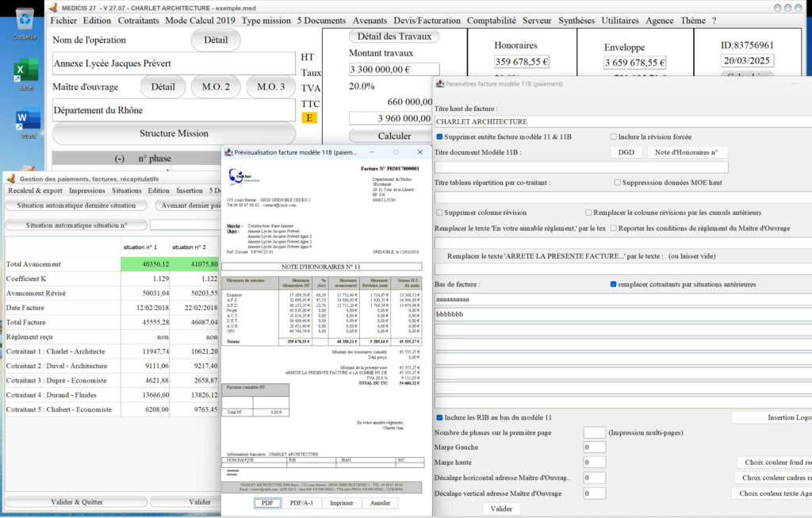The image size is (812, 518).
Task: Click the Décalage horizontal adresse value field
Action: pyautogui.click(x=595, y=478)
